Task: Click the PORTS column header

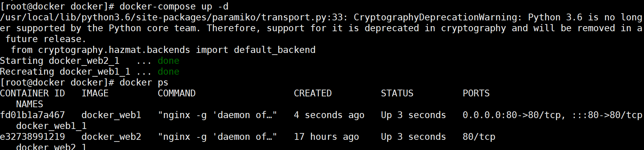Action: [476, 93]
